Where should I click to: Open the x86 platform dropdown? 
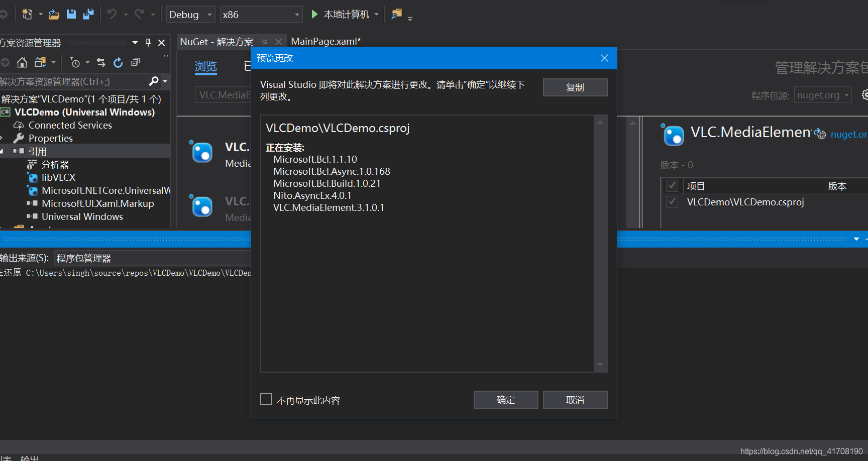tap(261, 14)
